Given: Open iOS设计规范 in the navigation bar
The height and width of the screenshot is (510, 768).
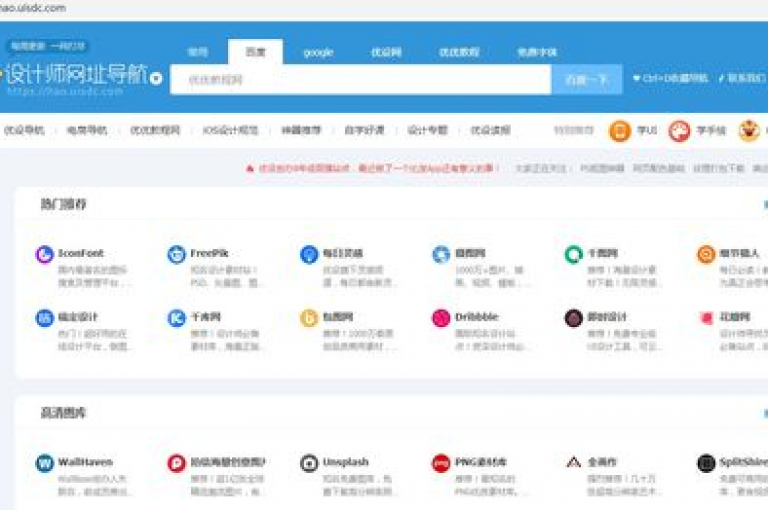Looking at the screenshot, I should coord(230,130).
